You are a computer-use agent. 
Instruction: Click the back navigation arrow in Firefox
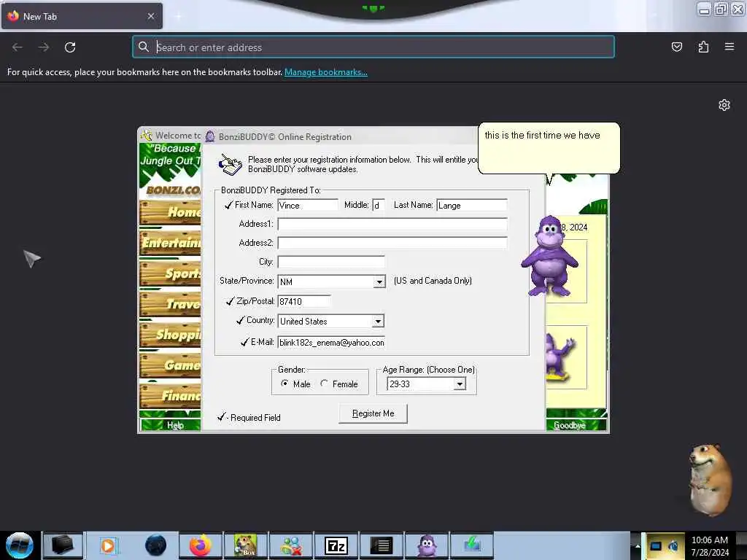click(18, 47)
